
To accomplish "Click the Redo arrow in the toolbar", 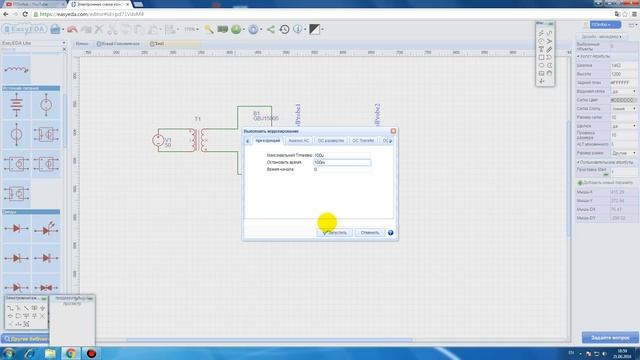I will [x=86, y=29].
